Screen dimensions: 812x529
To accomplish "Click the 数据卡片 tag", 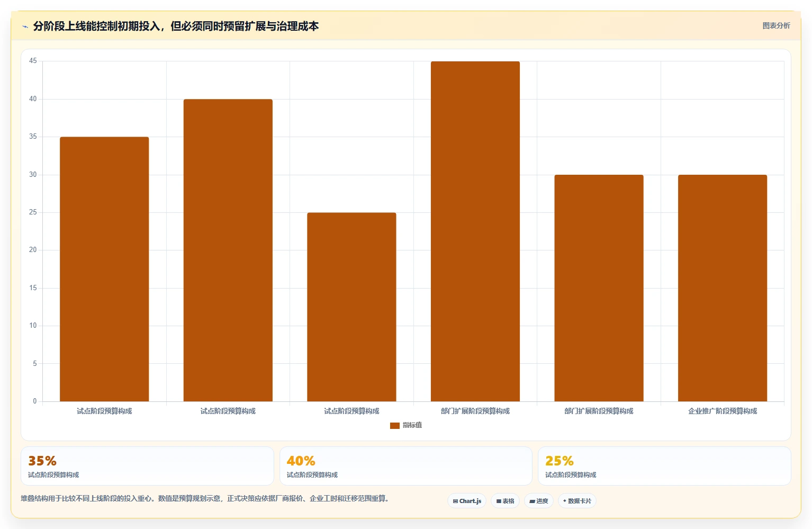I will (577, 501).
